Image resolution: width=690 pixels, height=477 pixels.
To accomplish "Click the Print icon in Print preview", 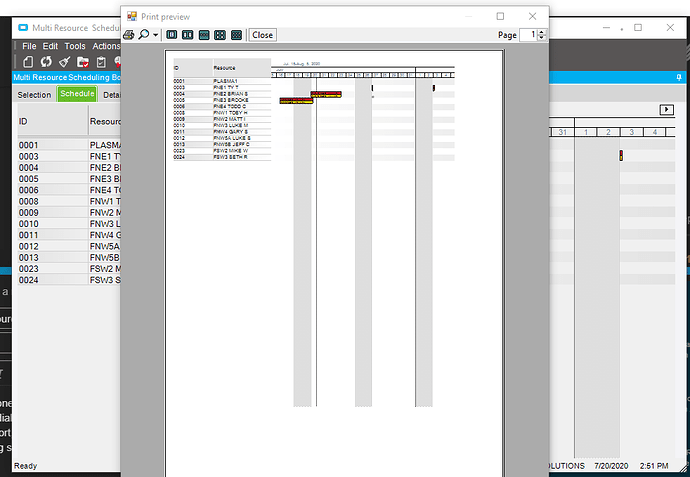I will (128, 35).
